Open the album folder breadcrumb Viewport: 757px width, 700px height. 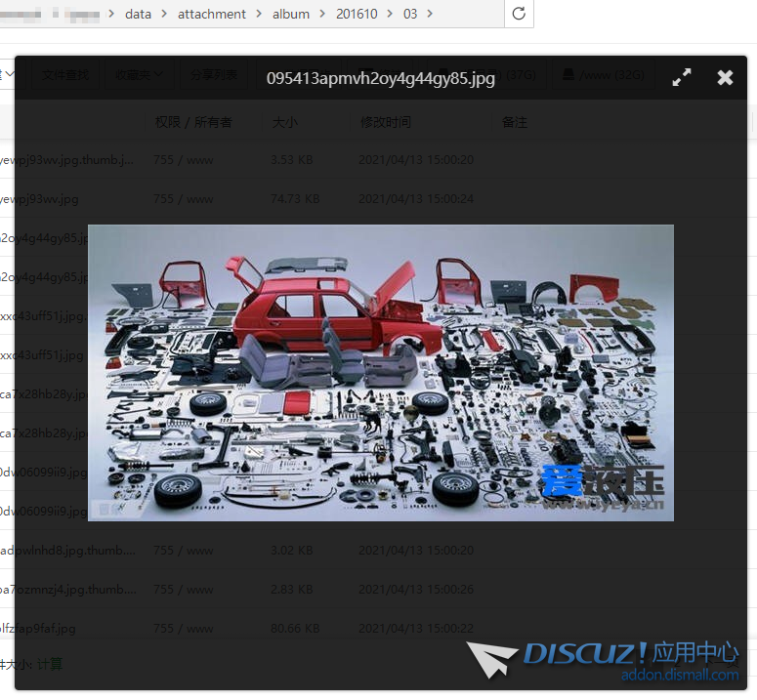pos(291,14)
